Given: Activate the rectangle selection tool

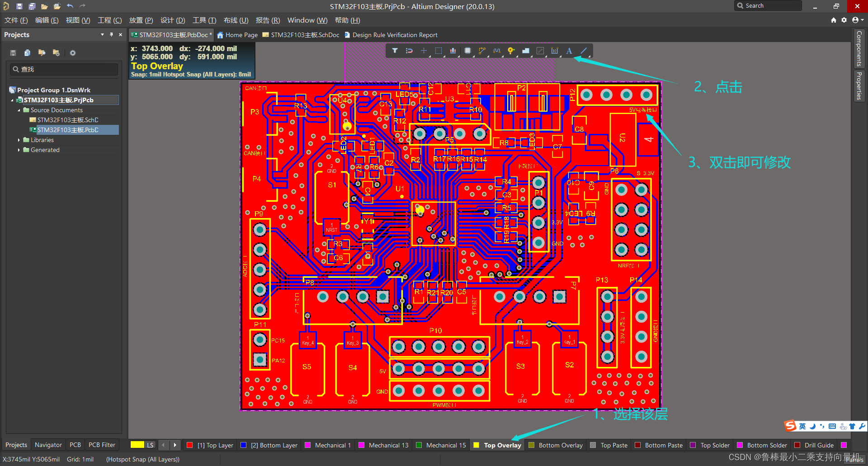Looking at the screenshot, I should [438, 51].
